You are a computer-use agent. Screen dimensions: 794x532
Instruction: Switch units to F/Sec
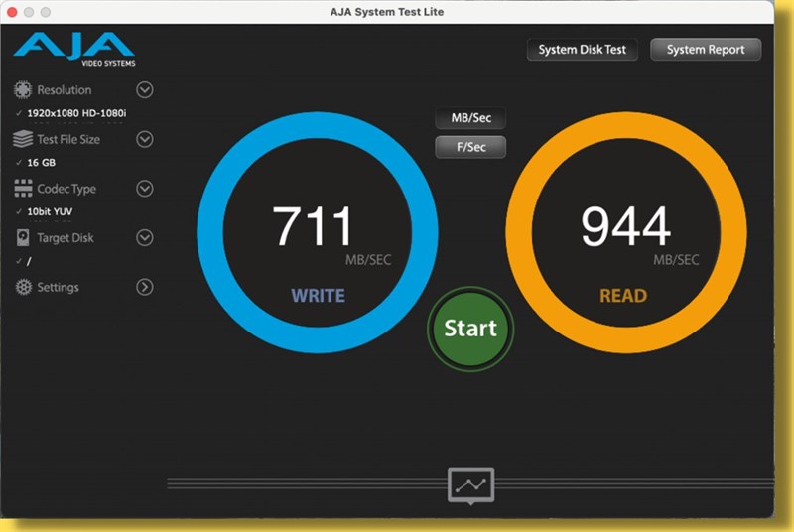tap(470, 147)
